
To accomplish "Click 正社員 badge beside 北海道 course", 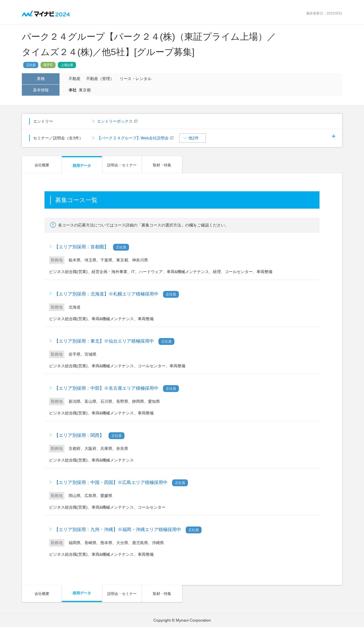I will pos(171,294).
